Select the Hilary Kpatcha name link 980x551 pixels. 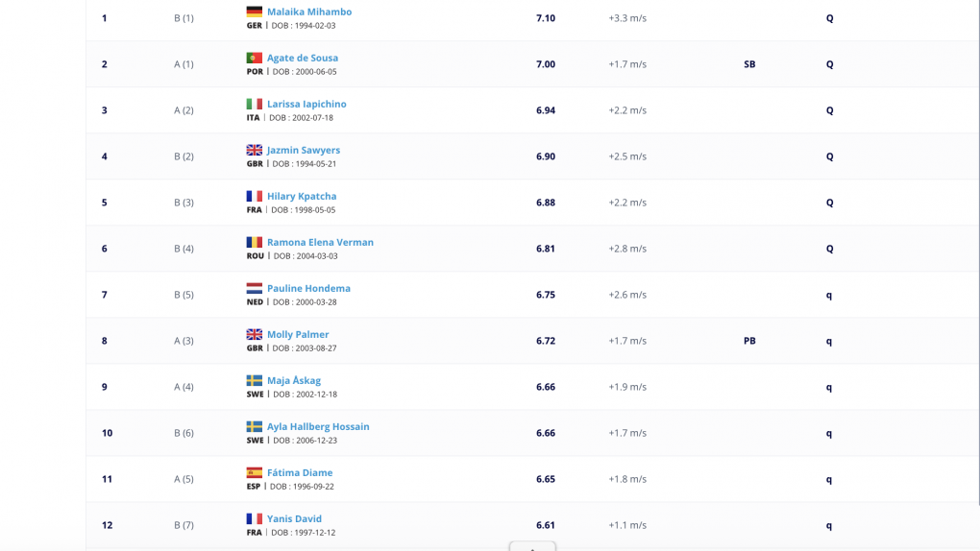click(x=302, y=196)
